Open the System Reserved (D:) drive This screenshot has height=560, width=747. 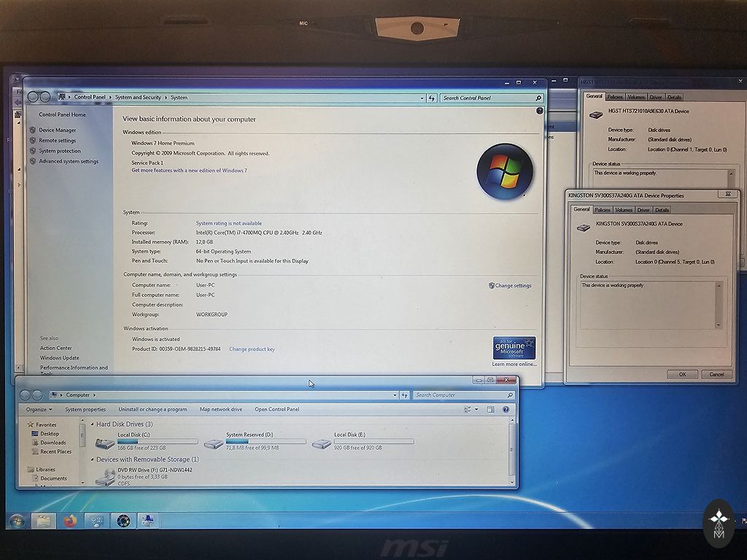click(x=214, y=443)
